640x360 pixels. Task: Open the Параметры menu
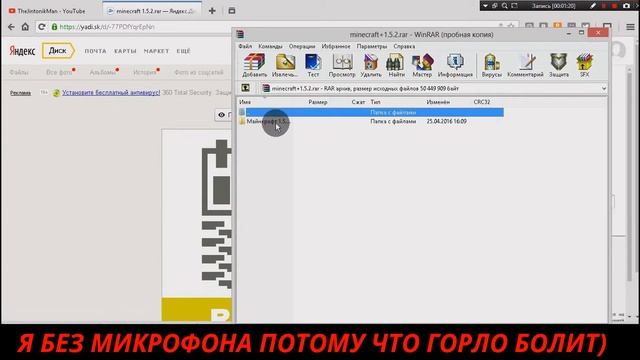coord(371,47)
